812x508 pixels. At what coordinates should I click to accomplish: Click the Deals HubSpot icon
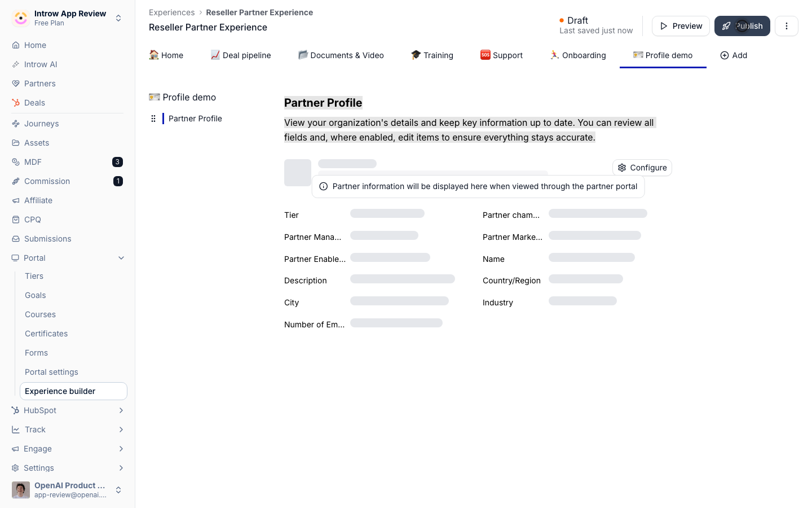point(16,103)
